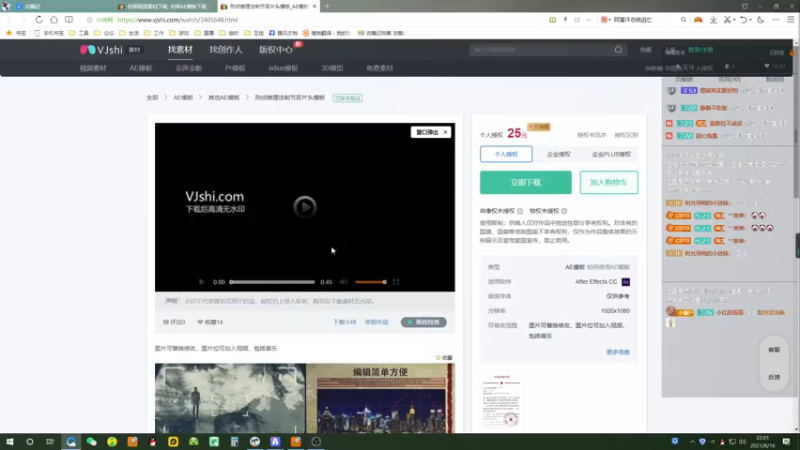Viewport: 800px width, 450px height.
Task: Click the After Effects Ae icon
Action: [x=626, y=282]
